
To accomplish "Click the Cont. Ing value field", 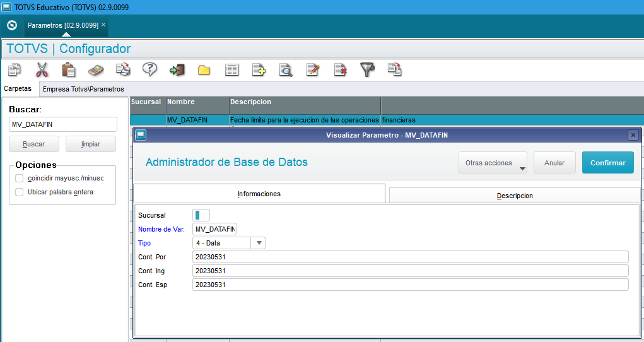I will point(410,271).
